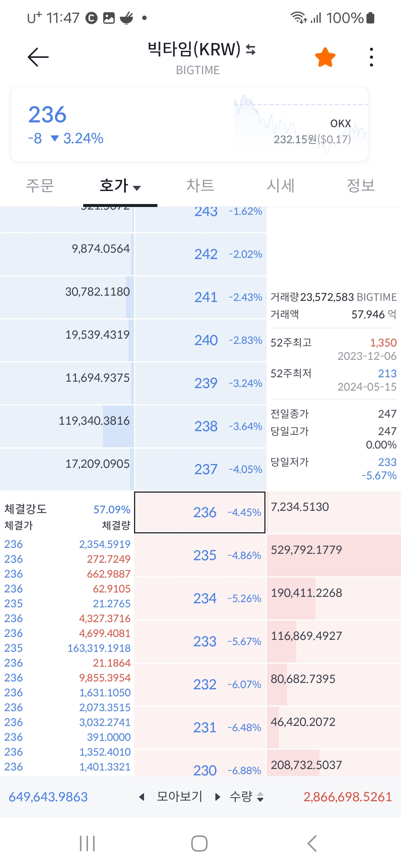
Task: Open Android recent apps button
Action: point(87,844)
